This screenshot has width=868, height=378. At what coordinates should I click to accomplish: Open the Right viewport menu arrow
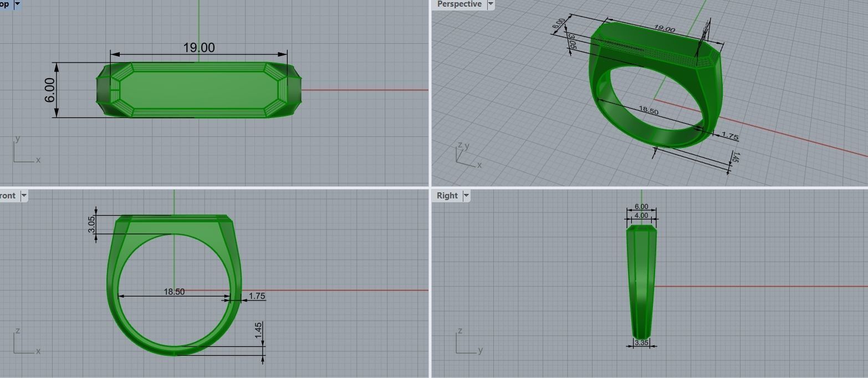tap(466, 196)
